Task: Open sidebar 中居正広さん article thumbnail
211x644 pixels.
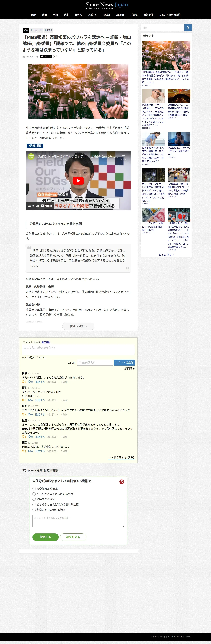Action: point(179,139)
